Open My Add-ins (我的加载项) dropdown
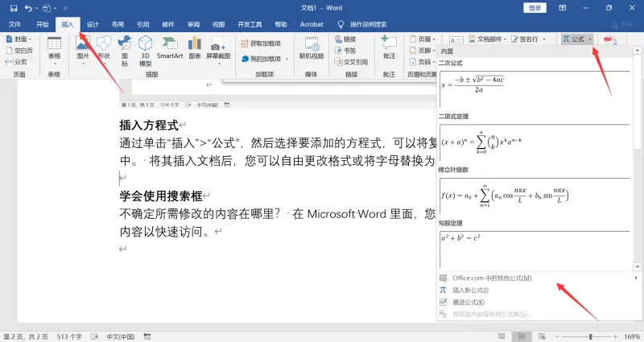Viewport: 644px width, 342px height. point(266,59)
